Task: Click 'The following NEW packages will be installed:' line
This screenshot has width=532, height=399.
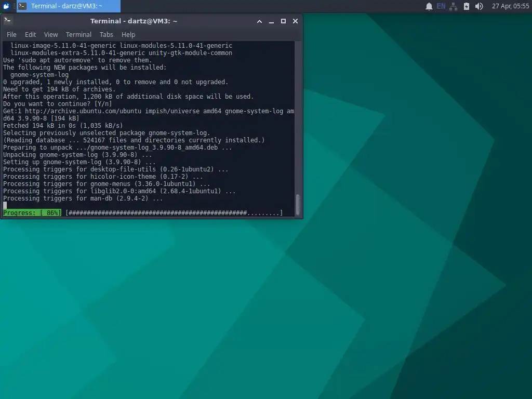Action: [85, 68]
